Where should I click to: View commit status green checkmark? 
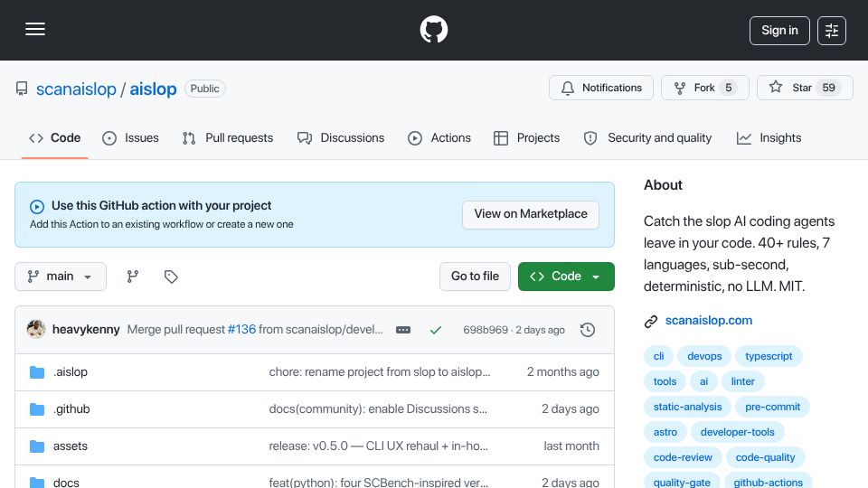tap(436, 330)
